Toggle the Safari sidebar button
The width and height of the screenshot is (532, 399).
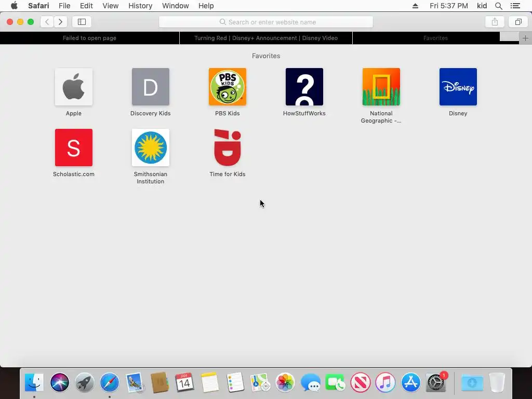82,22
